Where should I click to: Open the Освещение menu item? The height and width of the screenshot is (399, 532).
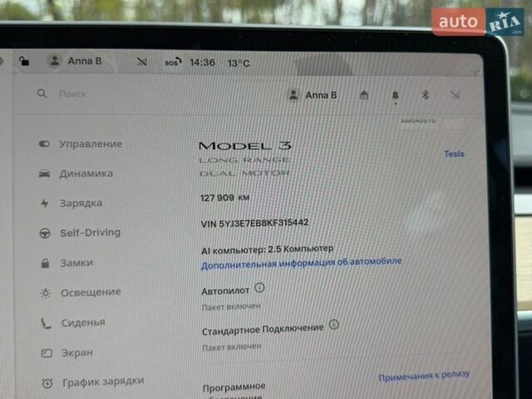(91, 293)
